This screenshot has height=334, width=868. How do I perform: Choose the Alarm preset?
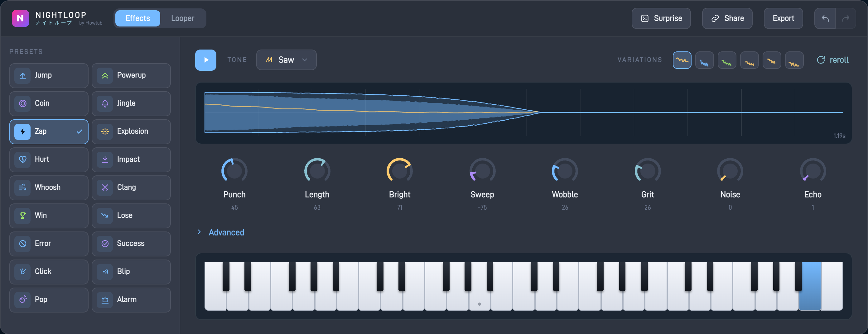[x=131, y=300]
